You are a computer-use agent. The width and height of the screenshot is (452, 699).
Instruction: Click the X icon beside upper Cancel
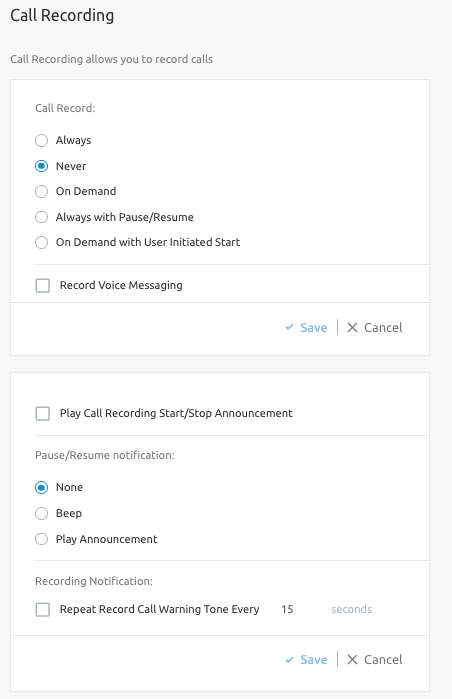352,328
